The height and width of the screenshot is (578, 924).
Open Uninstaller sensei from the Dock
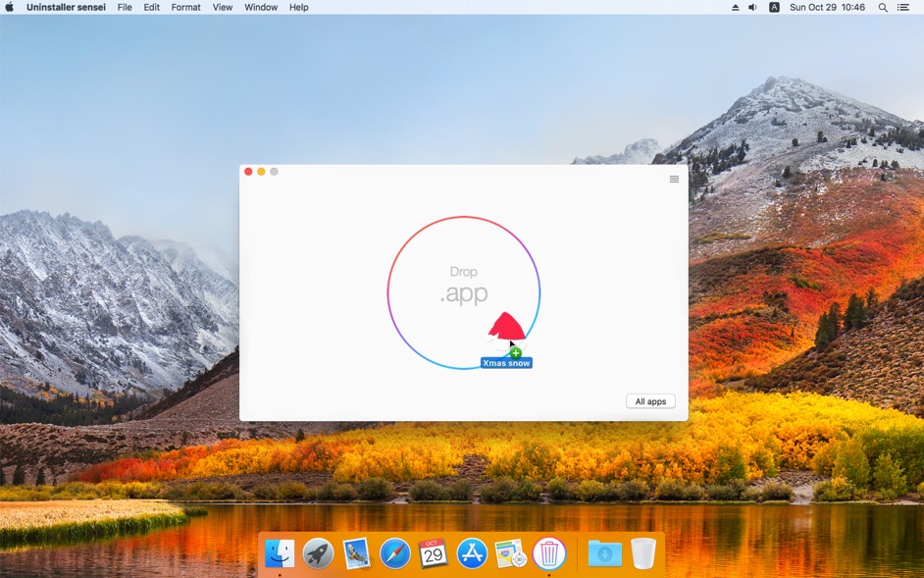(549, 553)
